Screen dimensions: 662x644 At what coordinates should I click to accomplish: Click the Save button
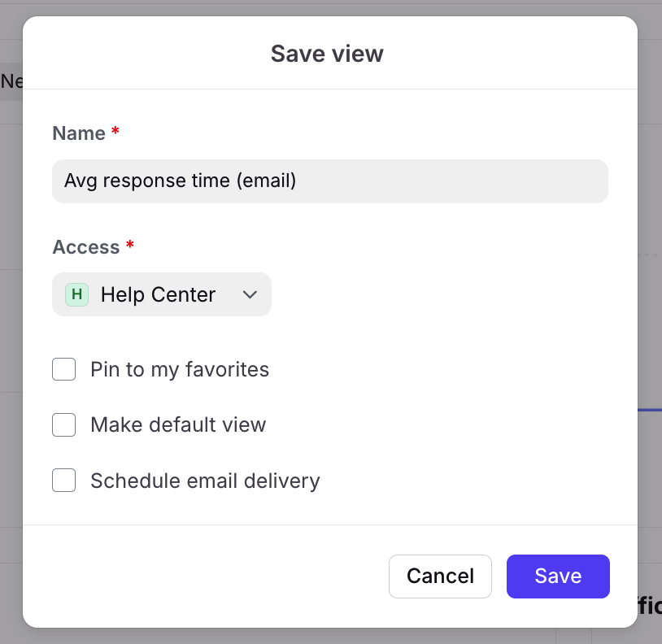coord(558,577)
